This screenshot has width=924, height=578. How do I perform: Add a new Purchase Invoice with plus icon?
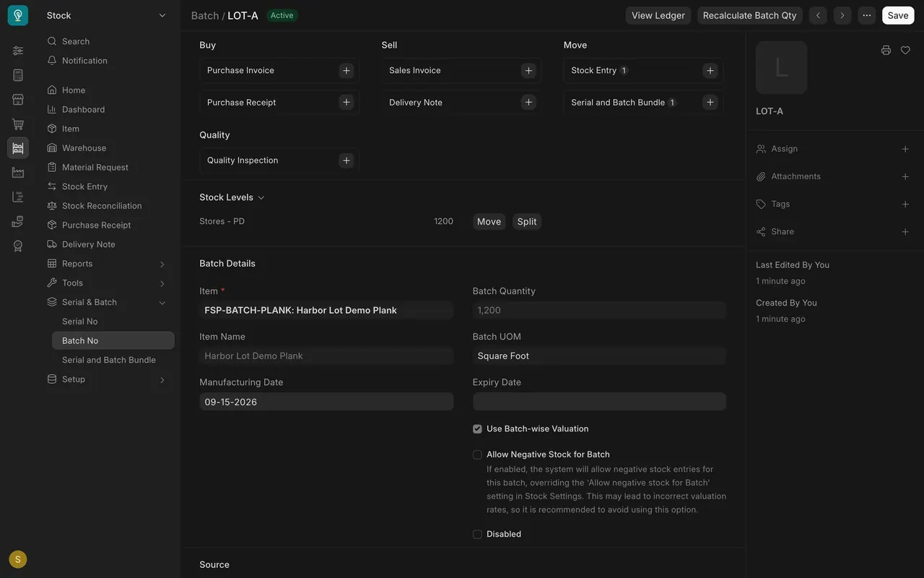click(346, 70)
